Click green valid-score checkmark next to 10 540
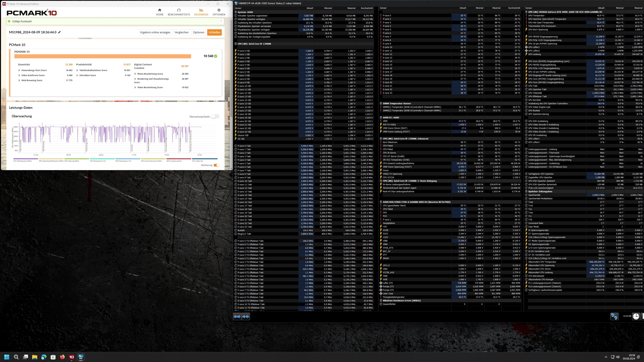 click(x=216, y=56)
